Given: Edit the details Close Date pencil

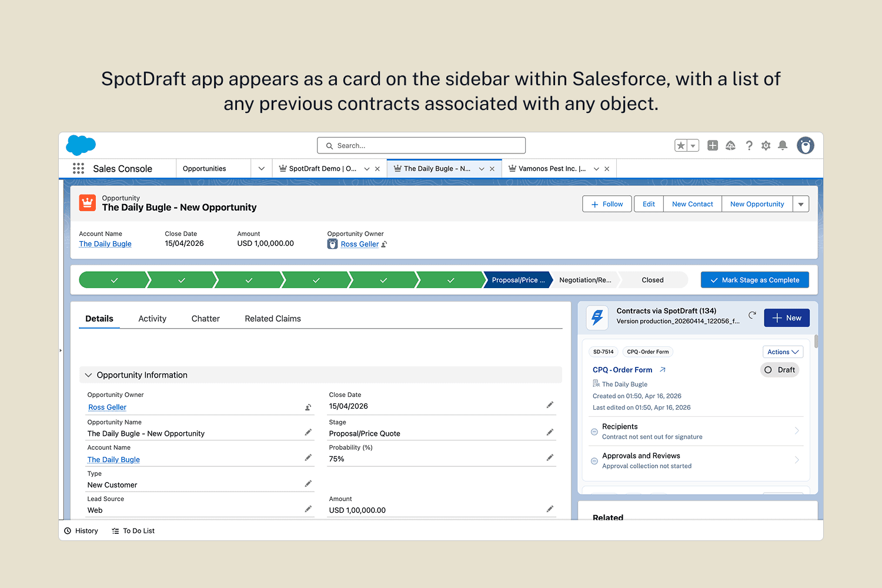Looking at the screenshot, I should click(x=550, y=405).
